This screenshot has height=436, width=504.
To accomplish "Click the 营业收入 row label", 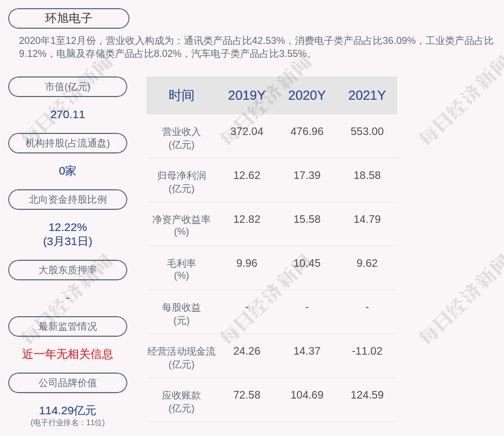I will (x=181, y=132).
